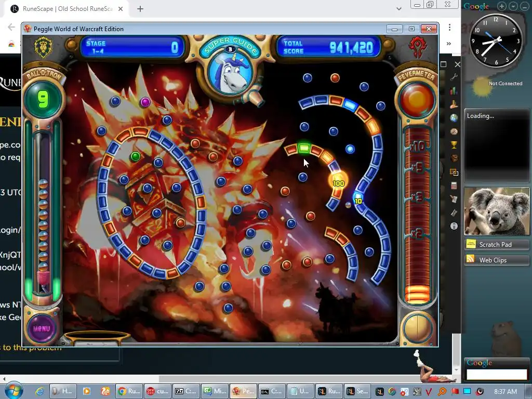This screenshot has height=399, width=532.
Task: Open the gold trophy icon in sidebar
Action: (x=454, y=145)
